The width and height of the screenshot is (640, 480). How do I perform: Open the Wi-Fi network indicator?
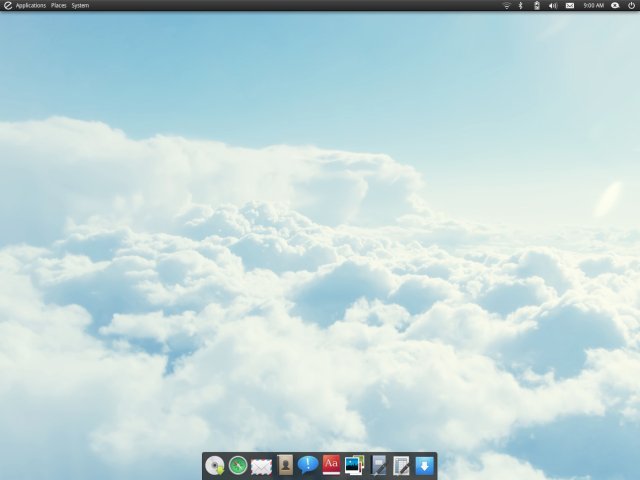pyautogui.click(x=507, y=5)
